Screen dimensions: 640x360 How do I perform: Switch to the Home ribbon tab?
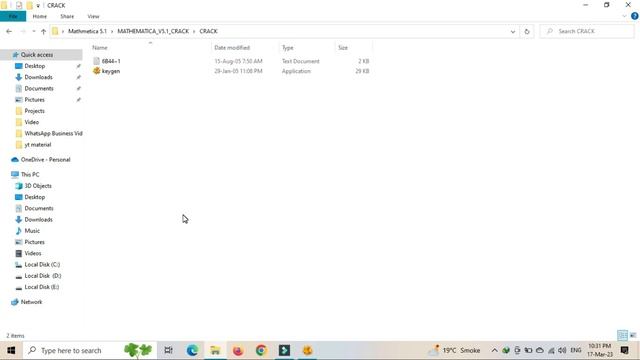tap(40, 16)
